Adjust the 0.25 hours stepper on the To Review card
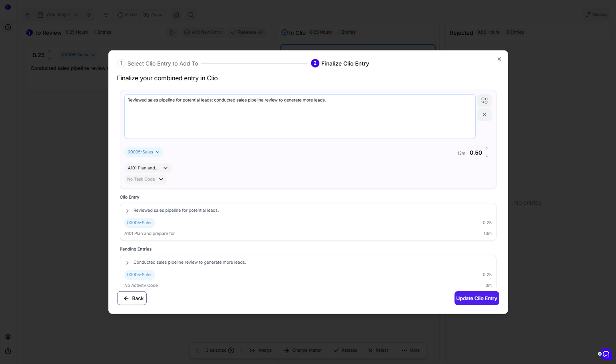The height and width of the screenshot is (364, 616). point(50,55)
